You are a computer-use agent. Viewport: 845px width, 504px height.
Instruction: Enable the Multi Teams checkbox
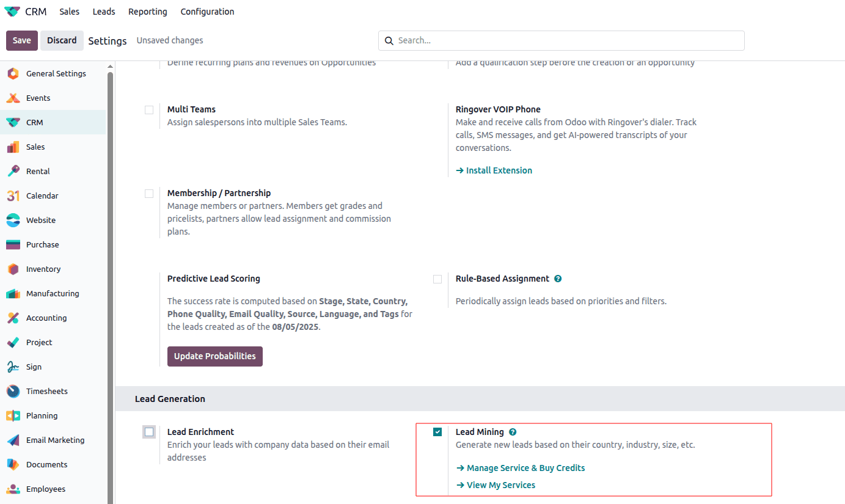(149, 110)
